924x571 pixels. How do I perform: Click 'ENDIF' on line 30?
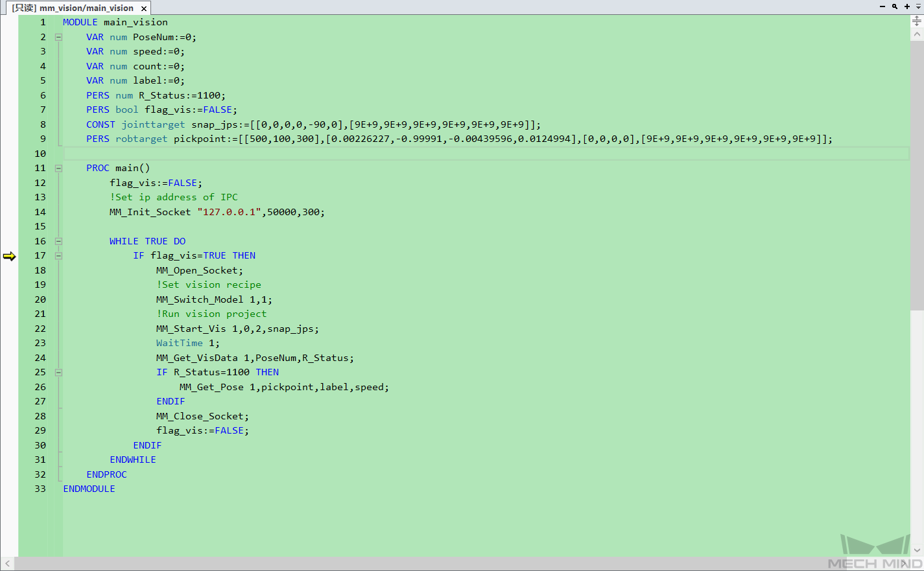click(x=147, y=445)
